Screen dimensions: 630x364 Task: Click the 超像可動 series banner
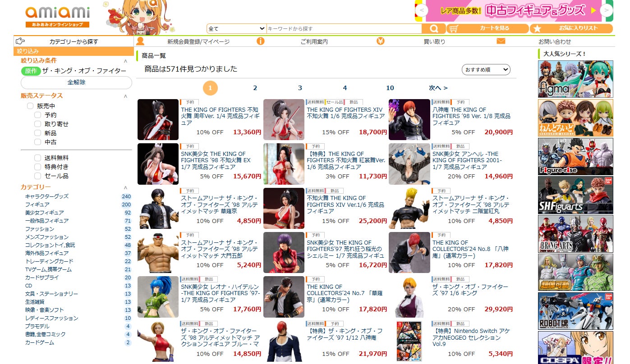click(575, 273)
